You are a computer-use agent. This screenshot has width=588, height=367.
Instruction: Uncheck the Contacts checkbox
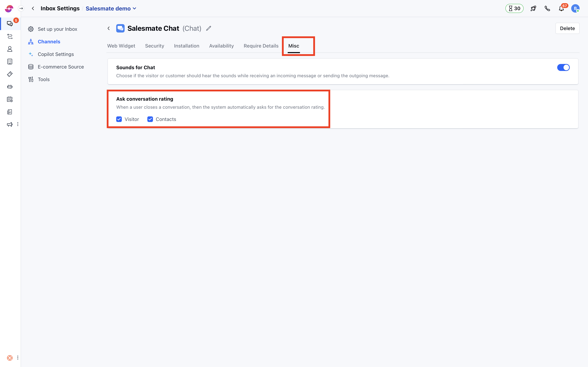(x=150, y=119)
